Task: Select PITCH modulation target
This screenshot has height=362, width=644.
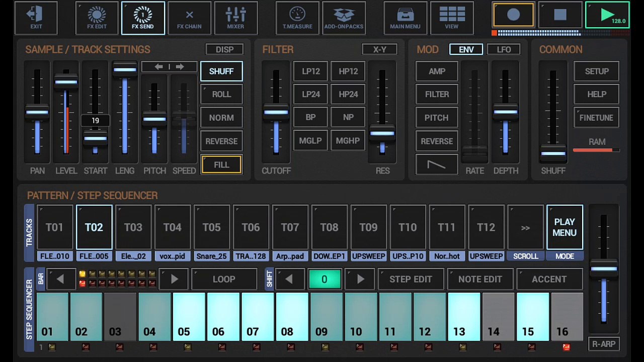Action: pyautogui.click(x=437, y=118)
